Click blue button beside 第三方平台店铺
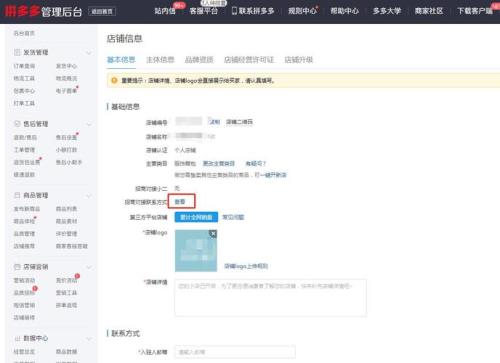This screenshot has width=500, height=363. pyautogui.click(x=196, y=217)
